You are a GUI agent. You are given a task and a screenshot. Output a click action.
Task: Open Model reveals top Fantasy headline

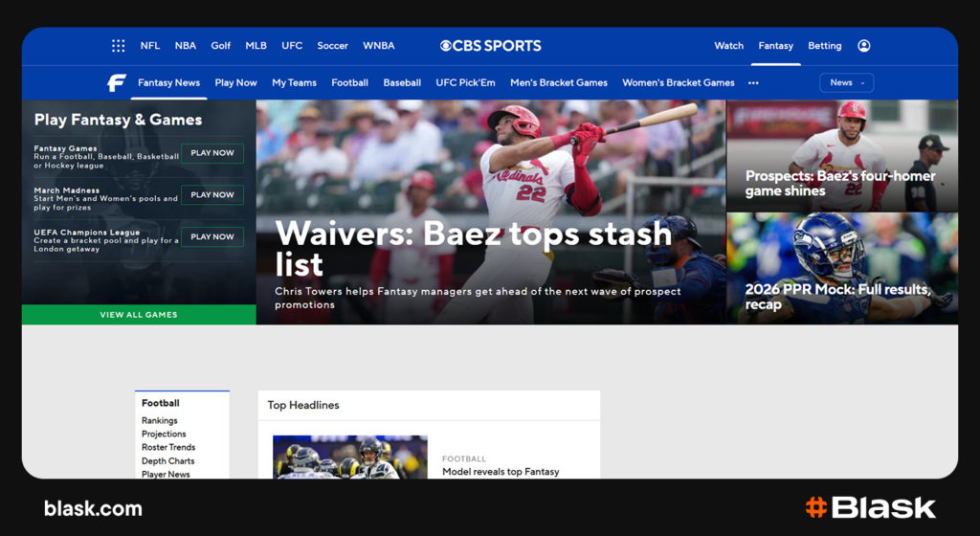(501, 472)
